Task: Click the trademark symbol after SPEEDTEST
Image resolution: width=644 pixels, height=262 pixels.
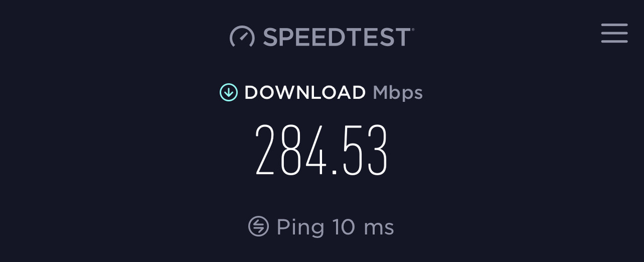Action: 413,30
